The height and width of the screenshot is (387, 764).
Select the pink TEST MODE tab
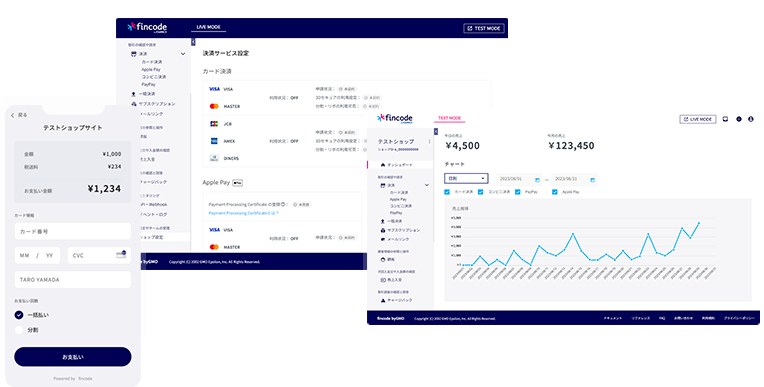coord(449,118)
